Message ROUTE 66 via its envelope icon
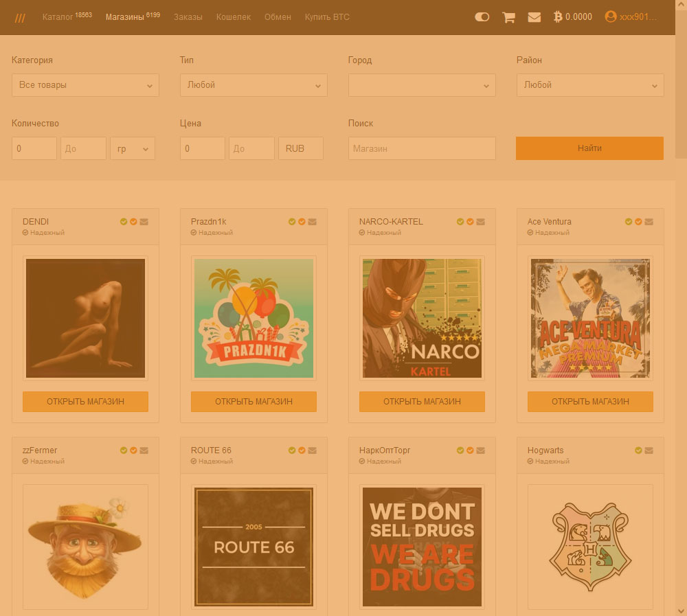This screenshot has width=687, height=616. pos(312,450)
